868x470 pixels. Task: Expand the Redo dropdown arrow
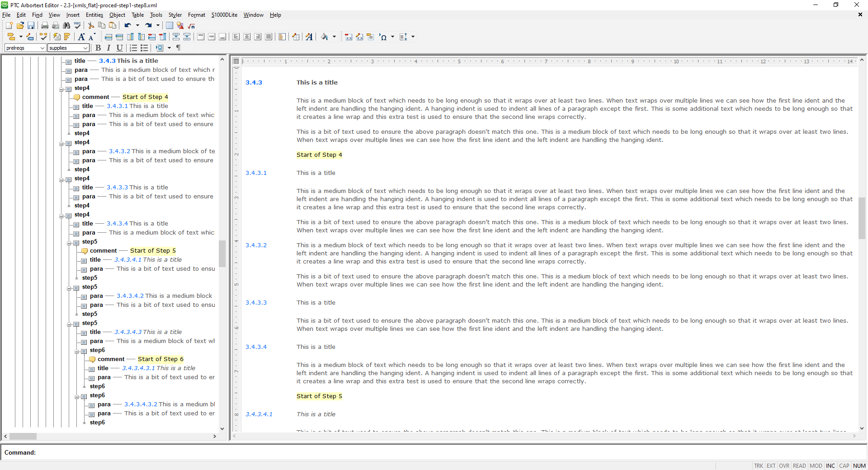157,26
